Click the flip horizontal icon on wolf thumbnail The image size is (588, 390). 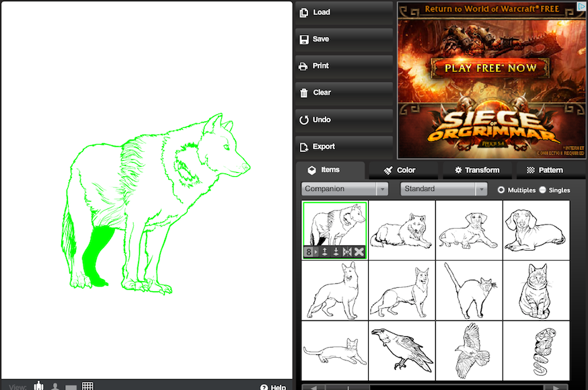click(347, 251)
